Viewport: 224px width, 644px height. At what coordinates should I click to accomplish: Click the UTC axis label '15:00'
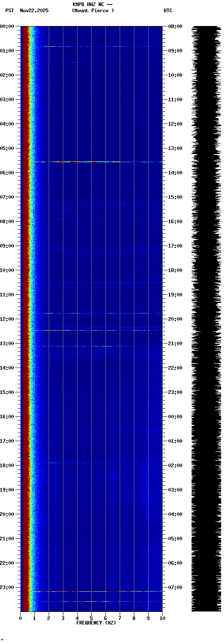[175, 197]
